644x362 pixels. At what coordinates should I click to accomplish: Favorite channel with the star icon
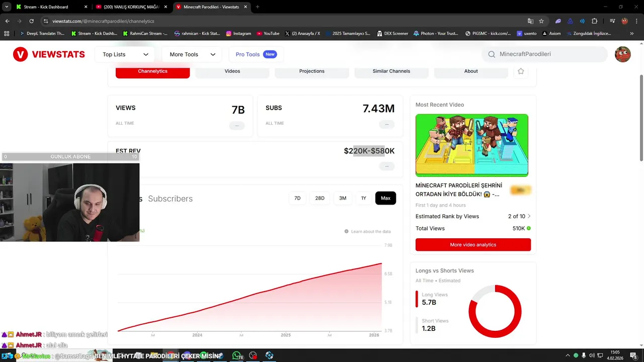pyautogui.click(x=521, y=71)
